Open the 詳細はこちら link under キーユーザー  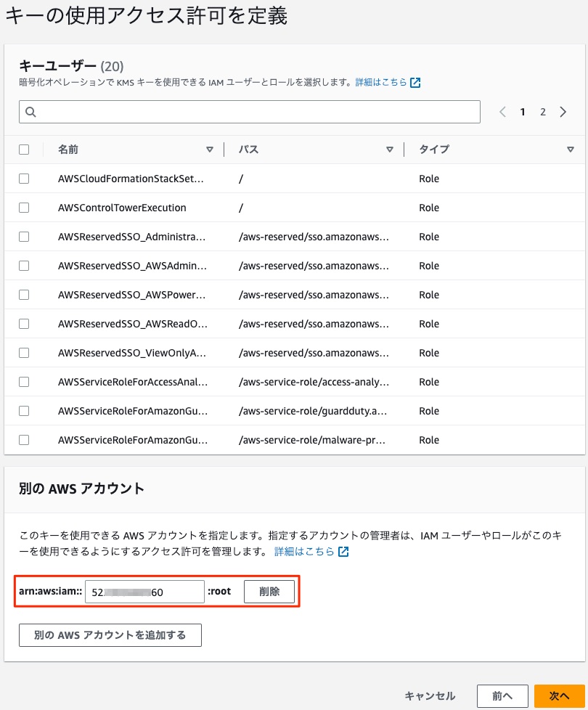[381, 82]
